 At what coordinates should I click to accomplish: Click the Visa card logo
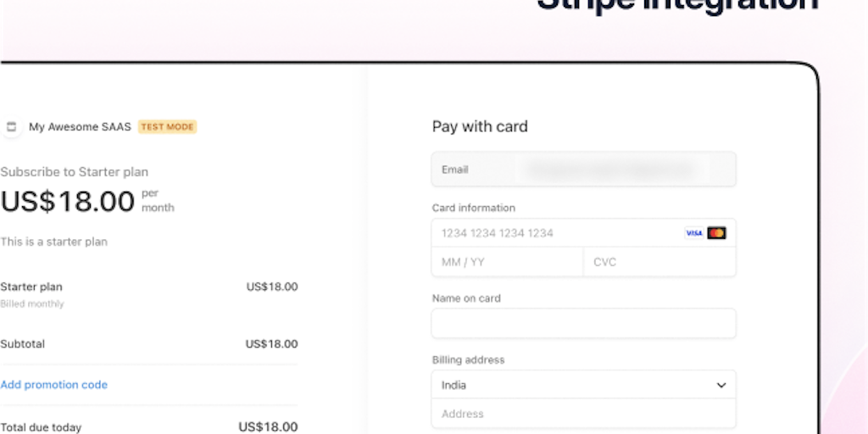(x=694, y=233)
